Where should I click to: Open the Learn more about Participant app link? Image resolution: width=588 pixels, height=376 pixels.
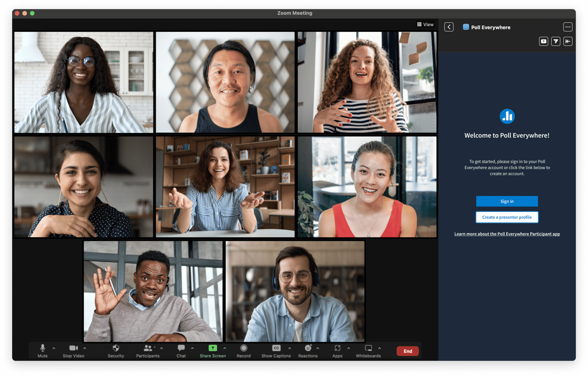tap(507, 234)
